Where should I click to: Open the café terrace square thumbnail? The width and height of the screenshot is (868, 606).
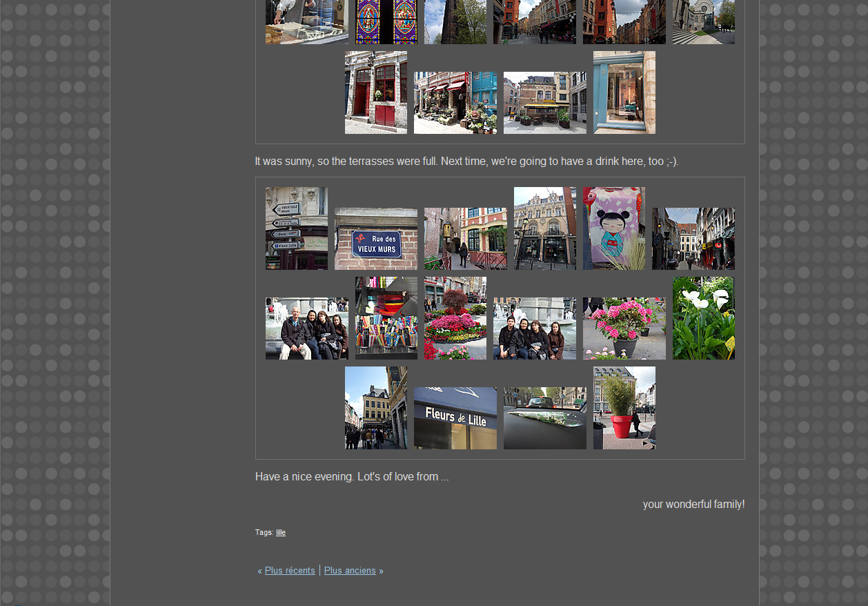pos(544,103)
